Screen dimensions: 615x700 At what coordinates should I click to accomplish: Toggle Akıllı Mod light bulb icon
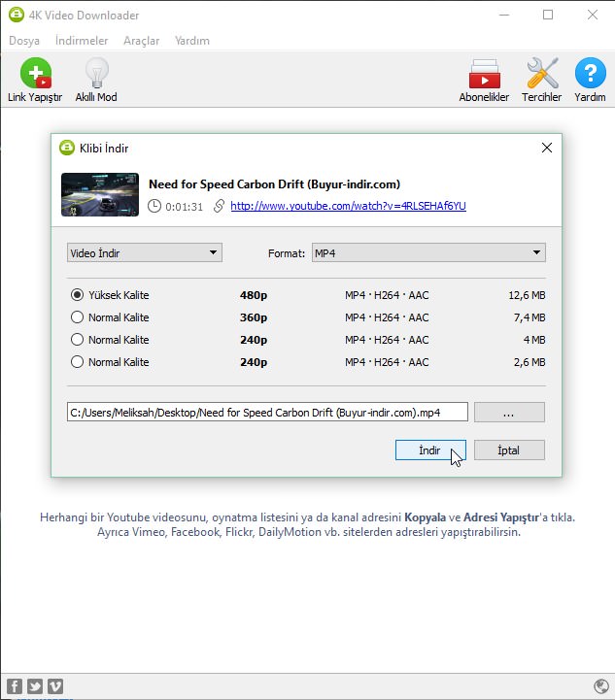[x=96, y=73]
